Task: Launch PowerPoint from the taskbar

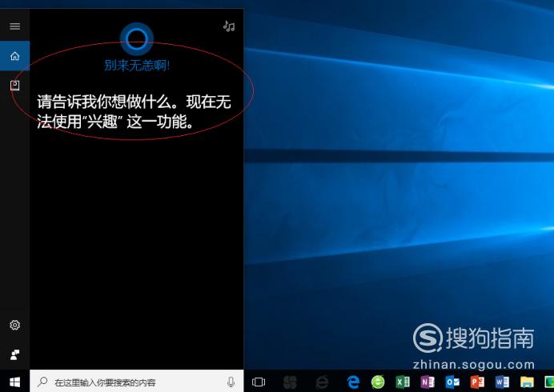Action: (477, 382)
